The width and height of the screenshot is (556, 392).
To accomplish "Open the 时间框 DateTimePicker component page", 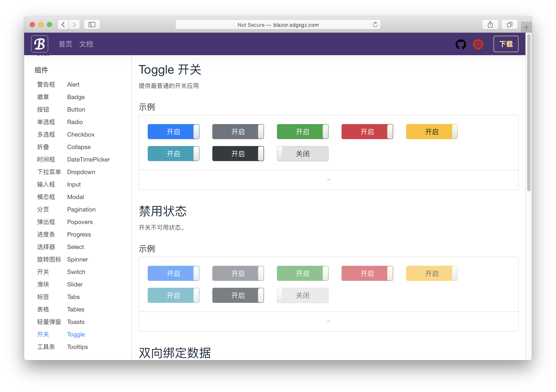I will click(x=88, y=159).
